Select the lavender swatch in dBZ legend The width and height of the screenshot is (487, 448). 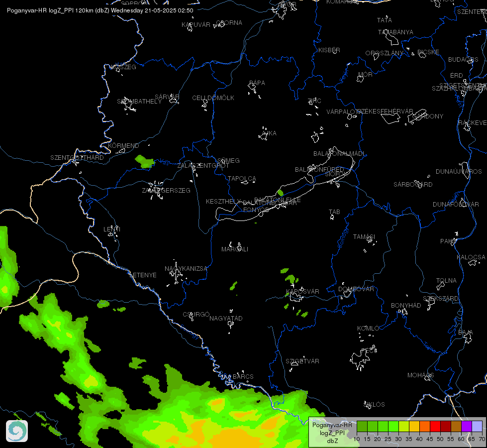[477, 427]
